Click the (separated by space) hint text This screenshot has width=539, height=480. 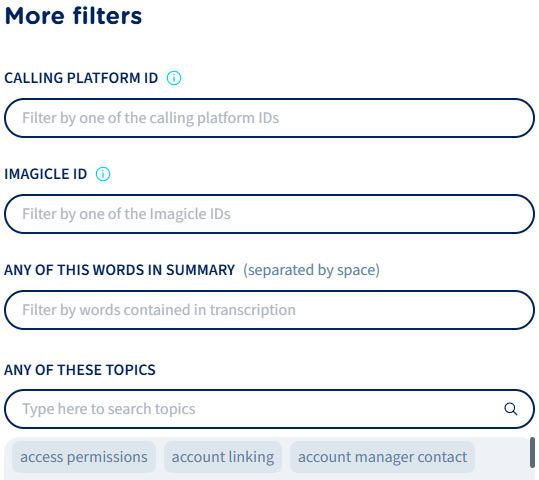tap(311, 270)
